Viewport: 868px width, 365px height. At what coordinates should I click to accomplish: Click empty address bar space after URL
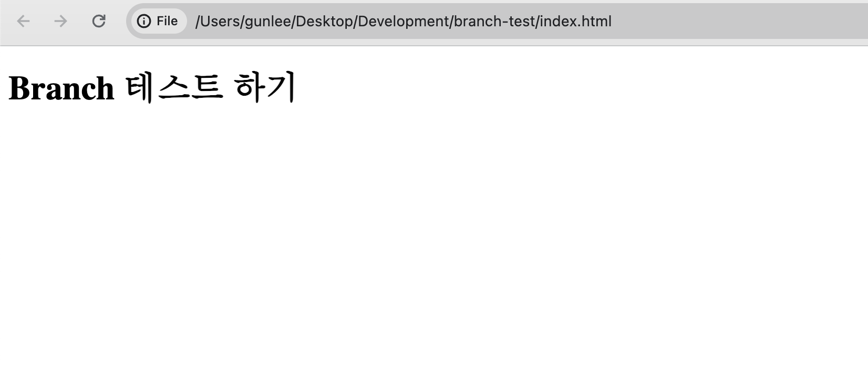tap(736, 22)
